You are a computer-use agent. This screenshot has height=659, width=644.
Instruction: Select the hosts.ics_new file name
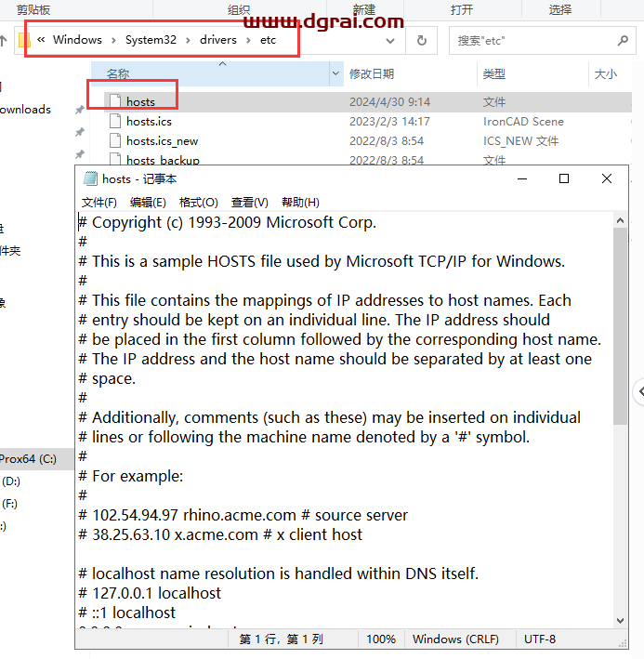[162, 140]
